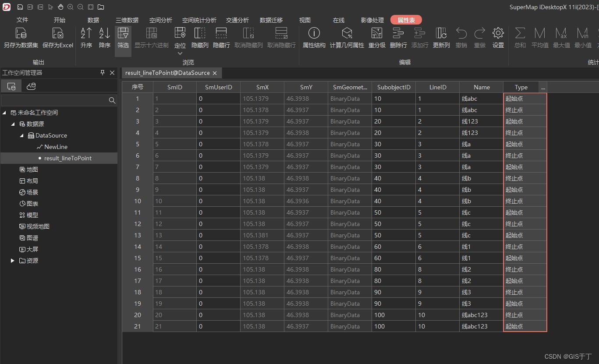Select the 属性表 ribbon tab

coord(406,20)
